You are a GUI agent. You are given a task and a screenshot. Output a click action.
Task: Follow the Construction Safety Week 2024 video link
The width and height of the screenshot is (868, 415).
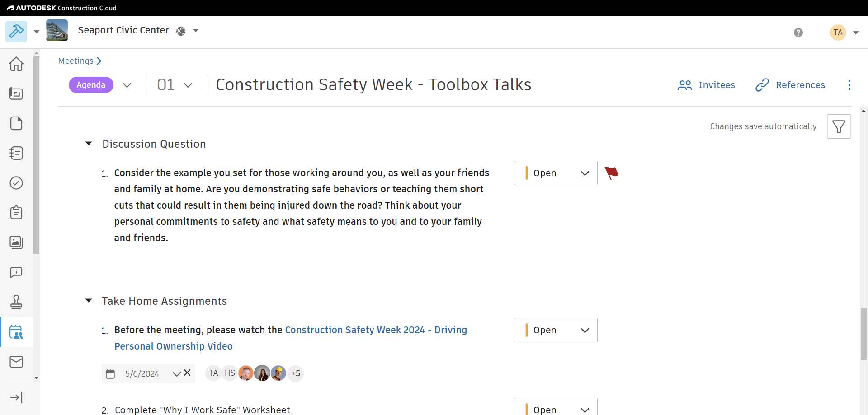click(376, 330)
